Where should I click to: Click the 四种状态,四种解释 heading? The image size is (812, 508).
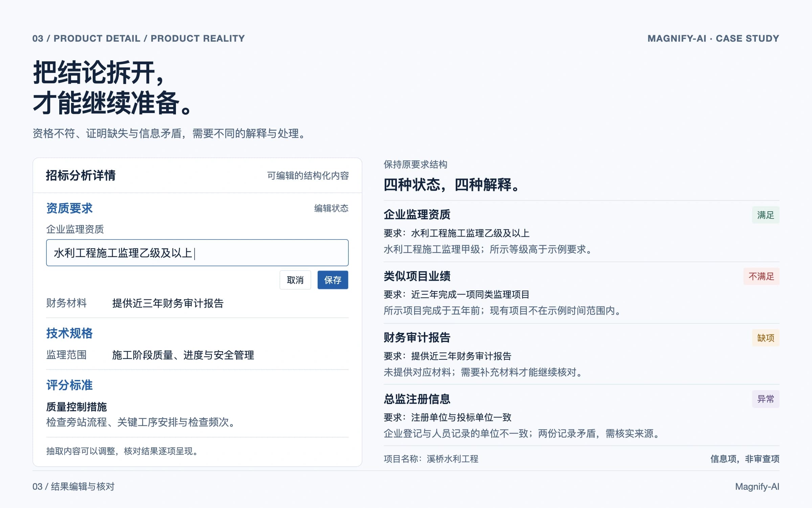(451, 185)
